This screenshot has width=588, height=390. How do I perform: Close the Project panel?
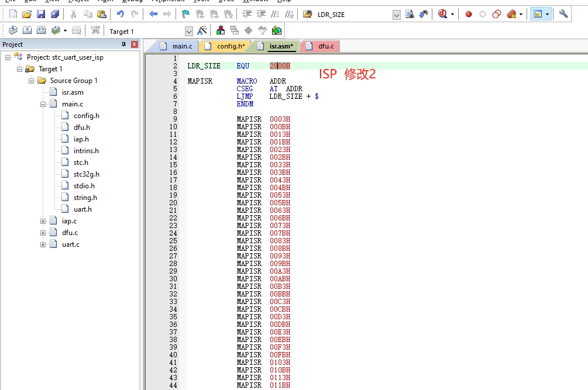(135, 44)
